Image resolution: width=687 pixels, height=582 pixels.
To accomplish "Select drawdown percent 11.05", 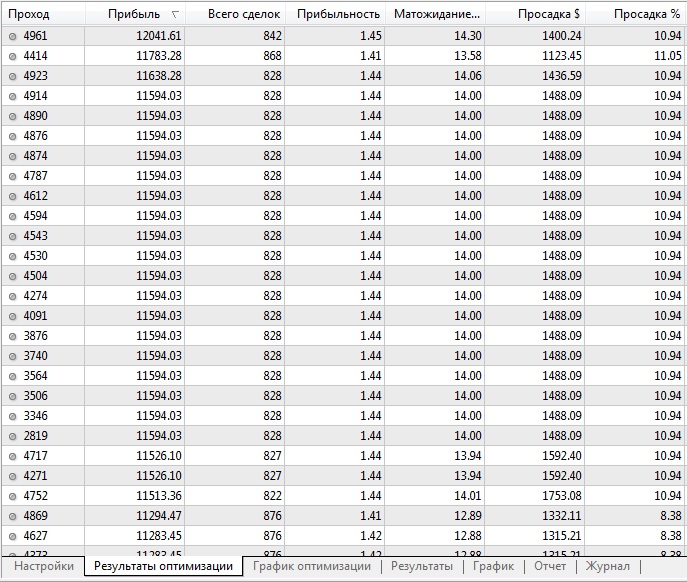I will [668, 56].
